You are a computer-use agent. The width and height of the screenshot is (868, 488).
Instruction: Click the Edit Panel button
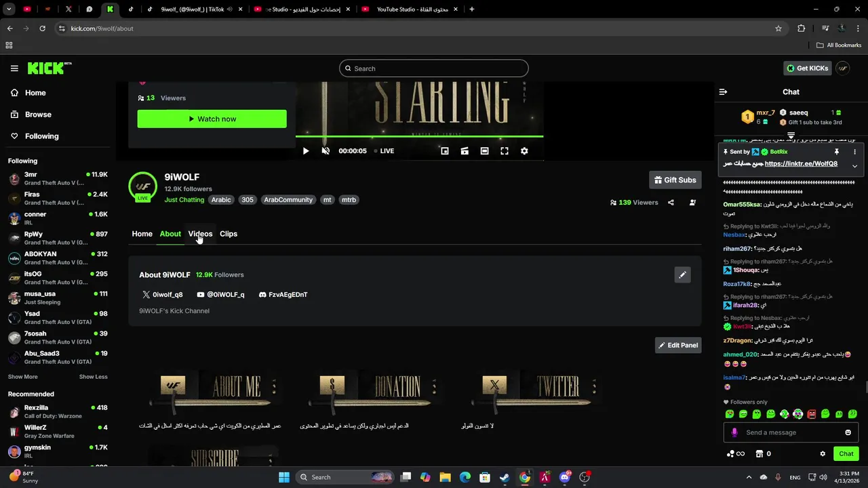tap(678, 345)
